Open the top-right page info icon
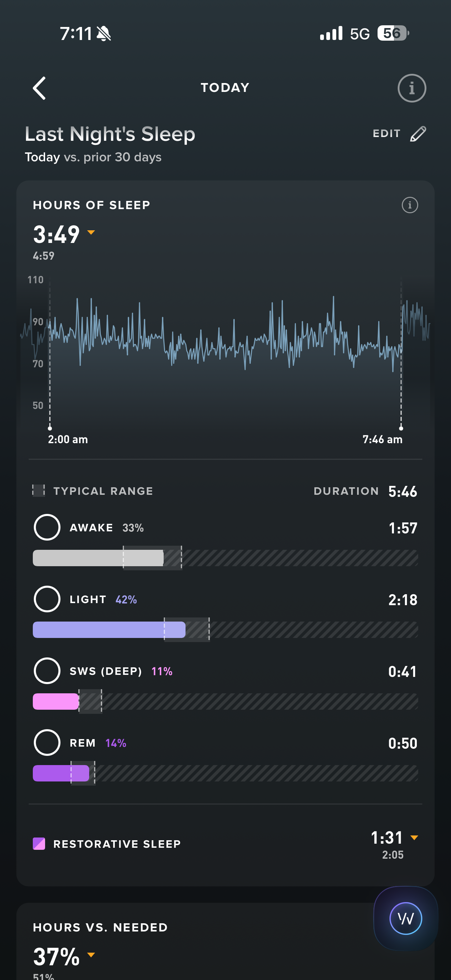 click(411, 88)
